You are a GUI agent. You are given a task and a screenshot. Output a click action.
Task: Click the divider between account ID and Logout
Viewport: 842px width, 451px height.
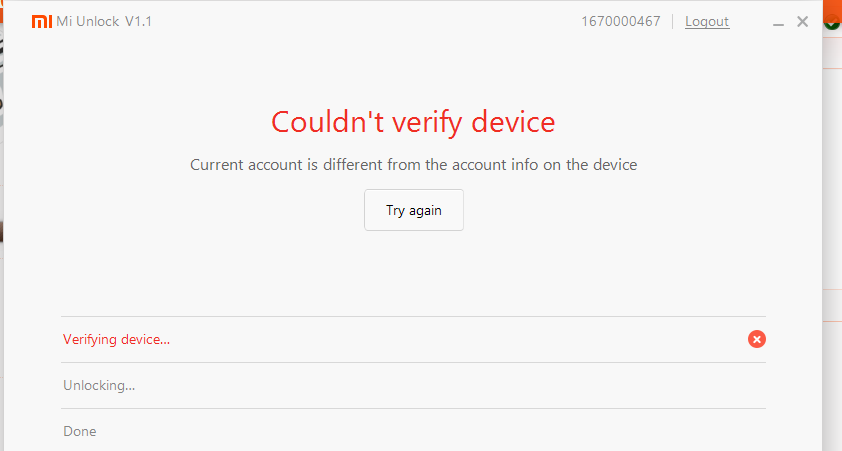pyautogui.click(x=673, y=21)
